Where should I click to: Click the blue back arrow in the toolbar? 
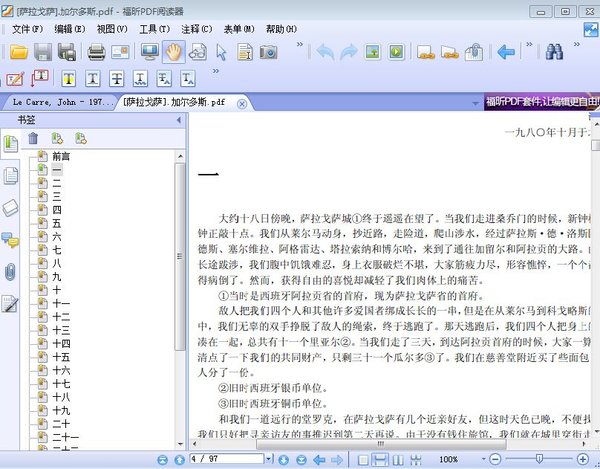506,52
